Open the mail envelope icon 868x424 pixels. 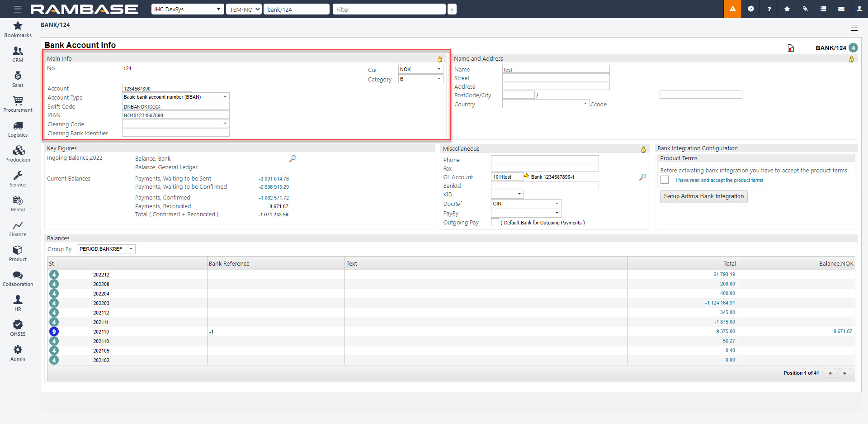coord(841,9)
